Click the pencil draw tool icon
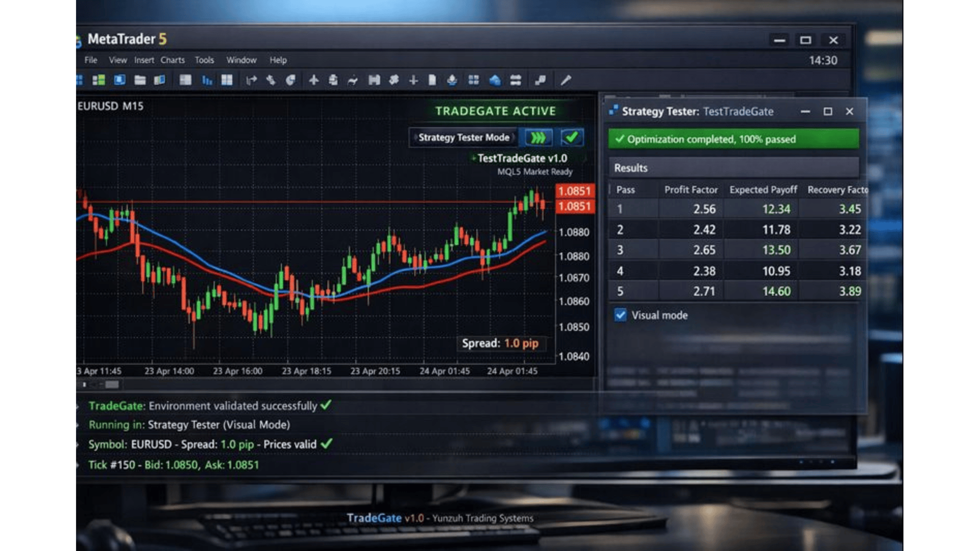The image size is (980, 551). pos(566,80)
